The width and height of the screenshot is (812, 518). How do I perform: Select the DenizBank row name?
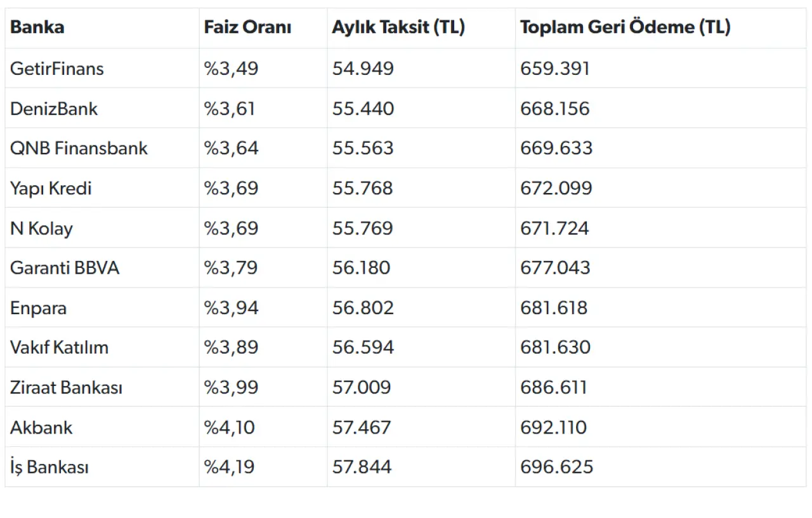[x=54, y=109]
